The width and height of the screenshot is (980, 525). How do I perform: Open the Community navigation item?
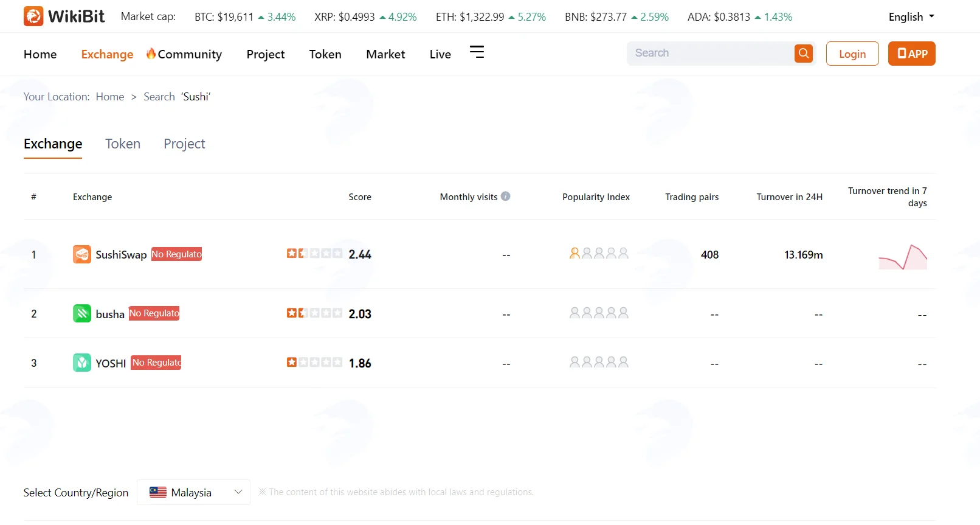tap(184, 54)
